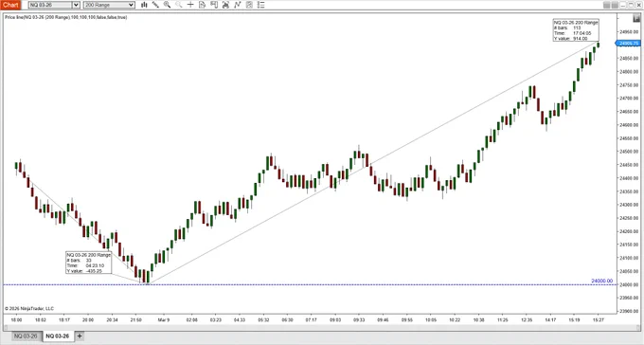This screenshot has width=644, height=345.
Task: Open the instrument selector dropdown arrow
Action: pos(76,5)
